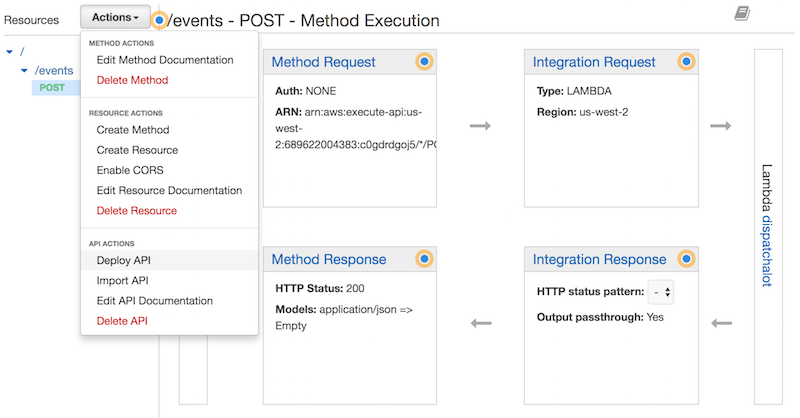Collapse the /events resource node
The image size is (800, 418).
pos(25,71)
